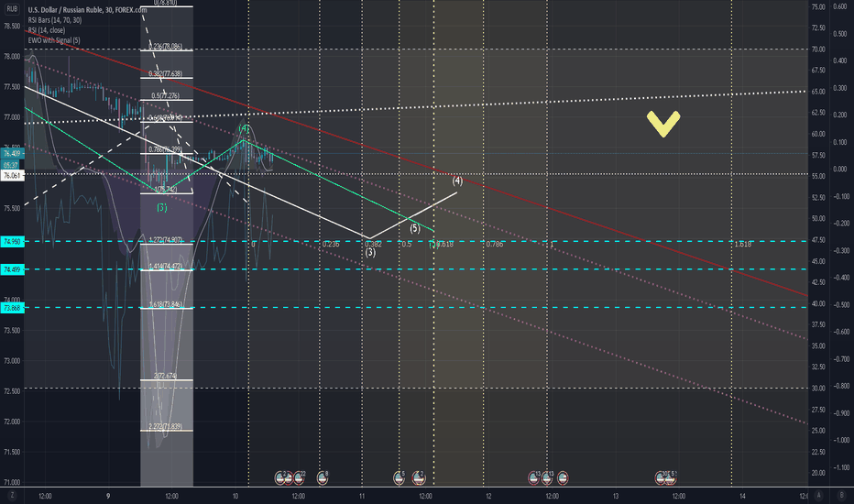The width and height of the screenshot is (854, 504).
Task: Click date 14 on the time axis
Action: coord(742,496)
